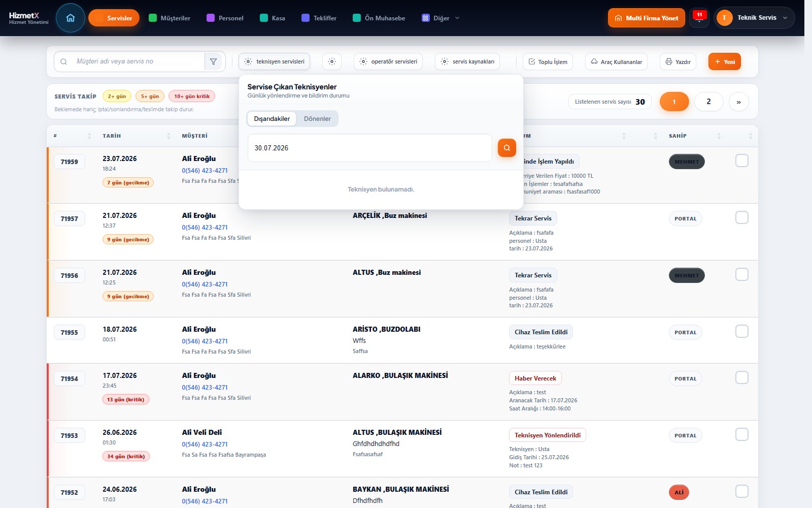Select the checkbox for service 71957
This screenshot has height=508, width=812.
[x=742, y=217]
